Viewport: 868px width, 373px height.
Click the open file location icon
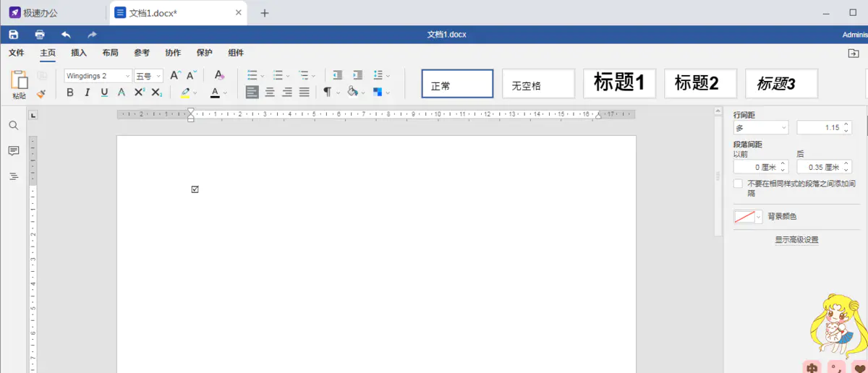pos(853,53)
